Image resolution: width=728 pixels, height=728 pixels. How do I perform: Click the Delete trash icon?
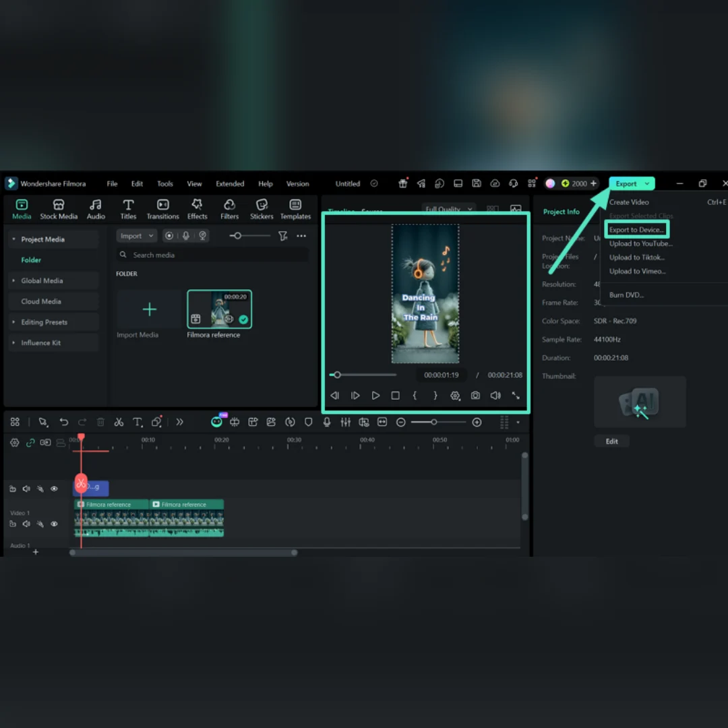(100, 423)
